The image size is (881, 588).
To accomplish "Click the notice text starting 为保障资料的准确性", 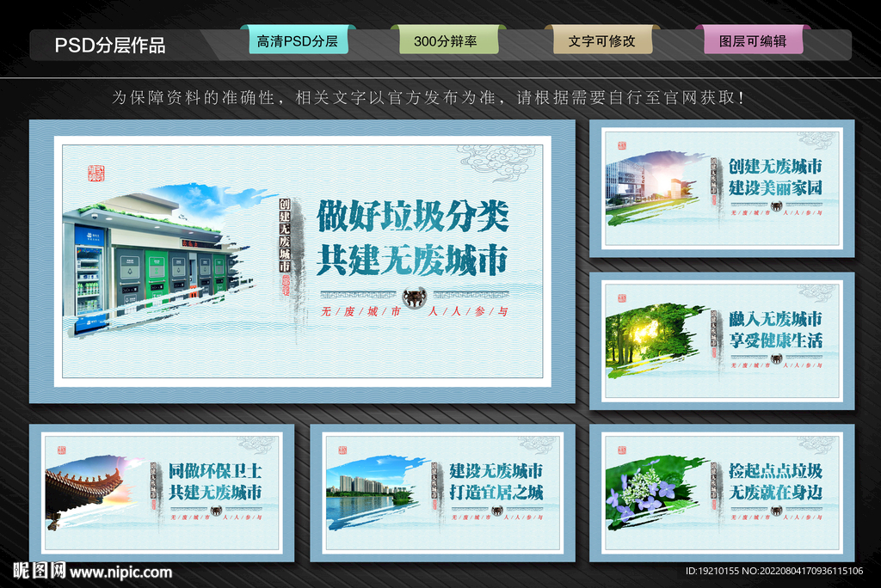I will [428, 98].
